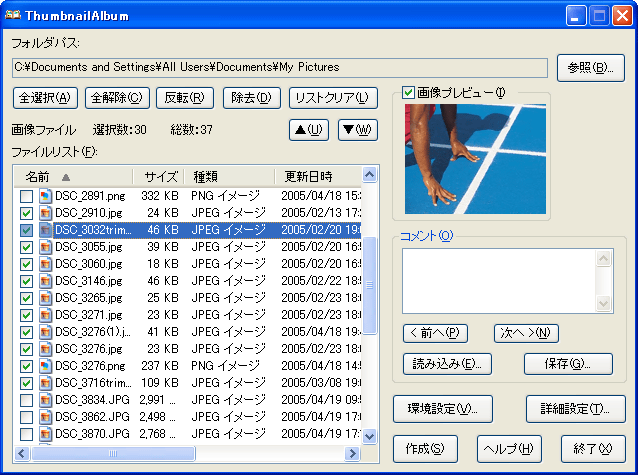Move selected item down with ▼(W)
This screenshot has height=475, width=638.
coord(357,130)
